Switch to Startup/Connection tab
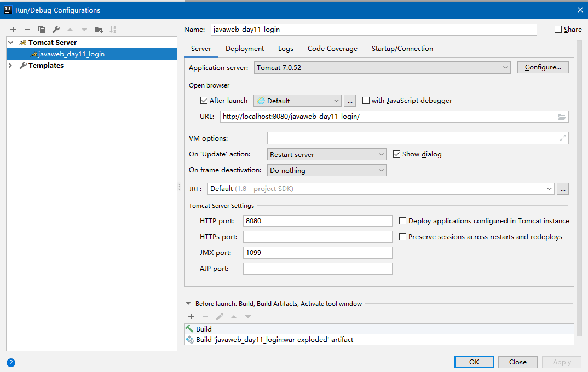The height and width of the screenshot is (372, 588). click(x=402, y=49)
